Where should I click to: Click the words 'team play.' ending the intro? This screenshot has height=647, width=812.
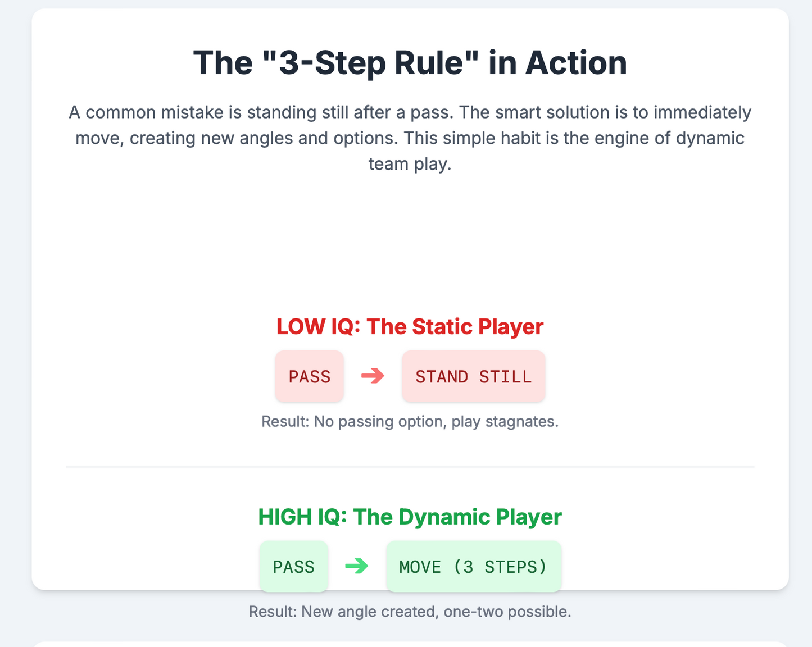(410, 164)
